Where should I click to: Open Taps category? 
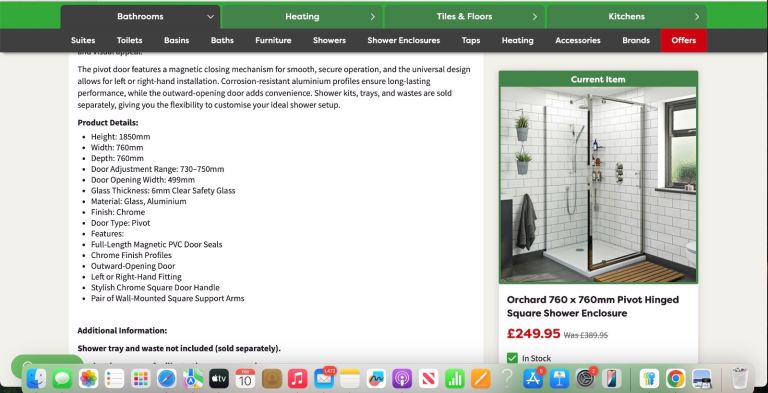tap(471, 40)
